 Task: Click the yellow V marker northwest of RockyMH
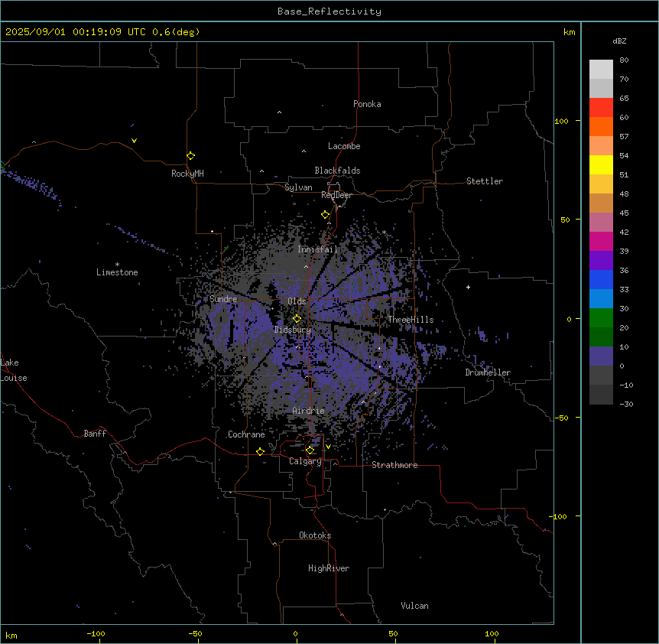coord(134,141)
